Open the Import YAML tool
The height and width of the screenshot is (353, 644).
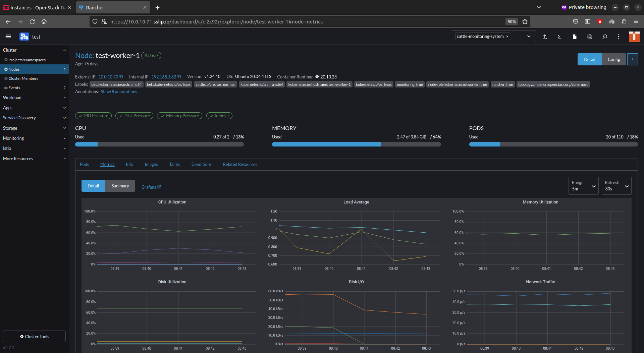point(545,37)
